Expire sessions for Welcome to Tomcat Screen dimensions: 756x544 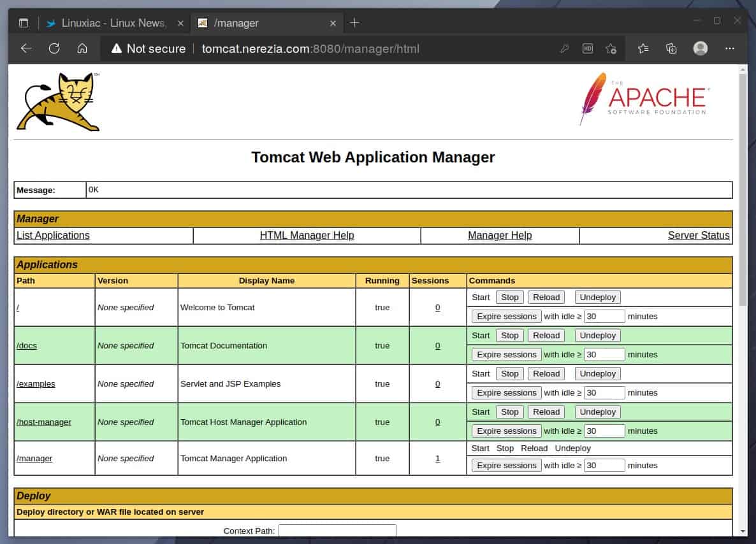pyautogui.click(x=506, y=316)
